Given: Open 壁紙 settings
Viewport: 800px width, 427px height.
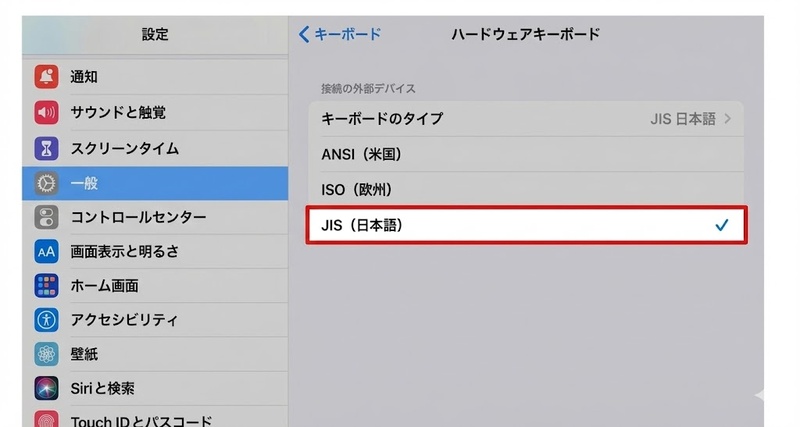Looking at the screenshot, I should point(155,354).
